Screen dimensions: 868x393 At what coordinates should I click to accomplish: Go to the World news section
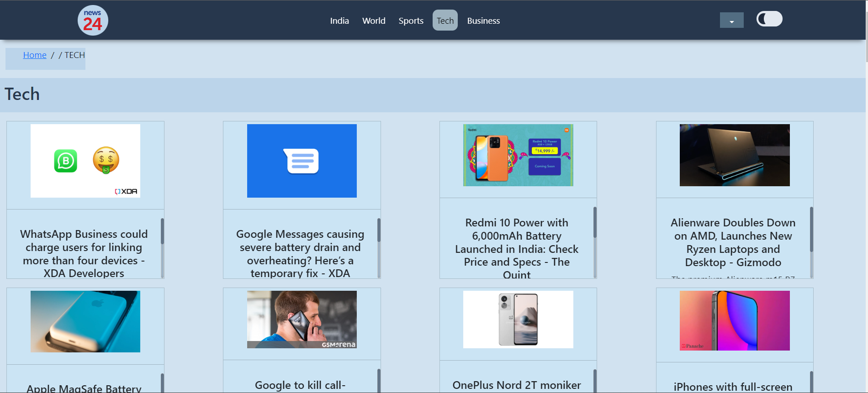[374, 21]
